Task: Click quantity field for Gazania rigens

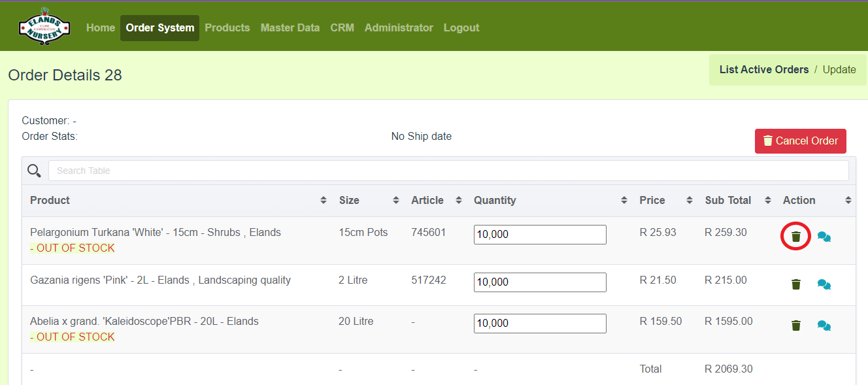Action: click(x=539, y=282)
